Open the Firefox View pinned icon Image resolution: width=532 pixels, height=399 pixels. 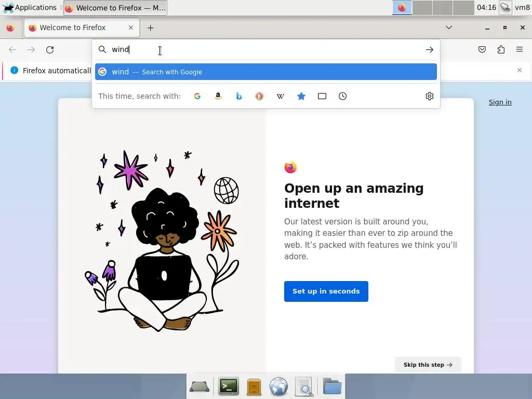coord(10,28)
